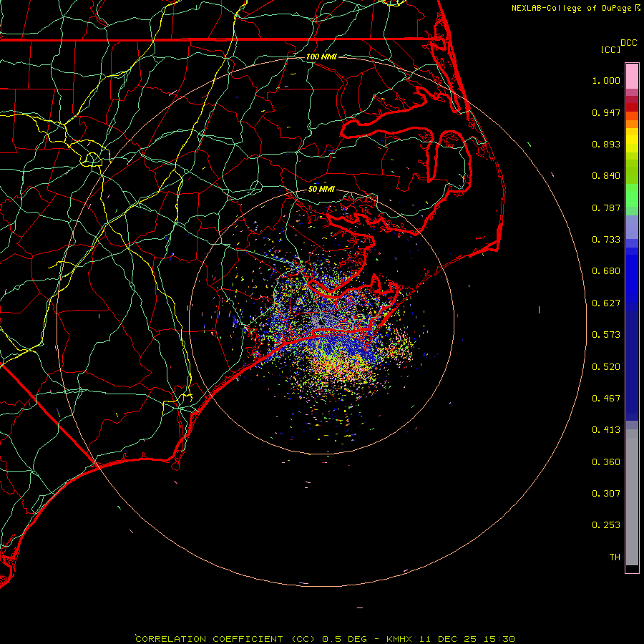This screenshot has width=644, height=644.
Task: Click the 0.627 color scale value
Action: tap(606, 303)
